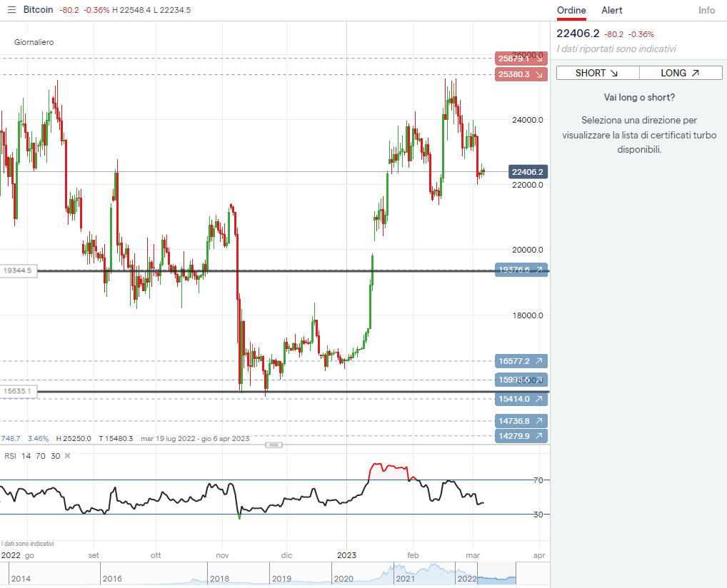The height and width of the screenshot is (588, 727).
Task: Open the Bitcoin instrument name selector
Action: coord(38,10)
